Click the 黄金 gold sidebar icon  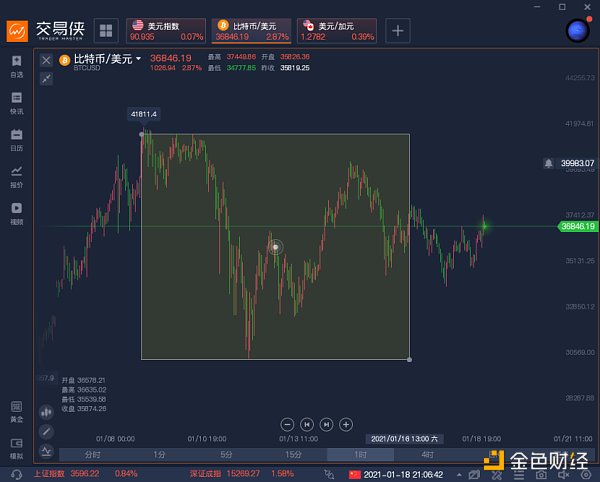click(x=16, y=410)
